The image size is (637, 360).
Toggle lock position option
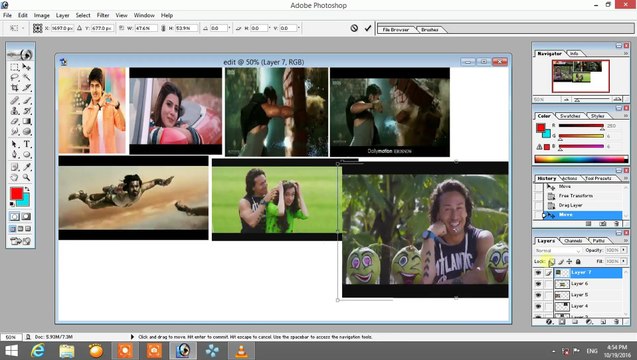pos(569,262)
